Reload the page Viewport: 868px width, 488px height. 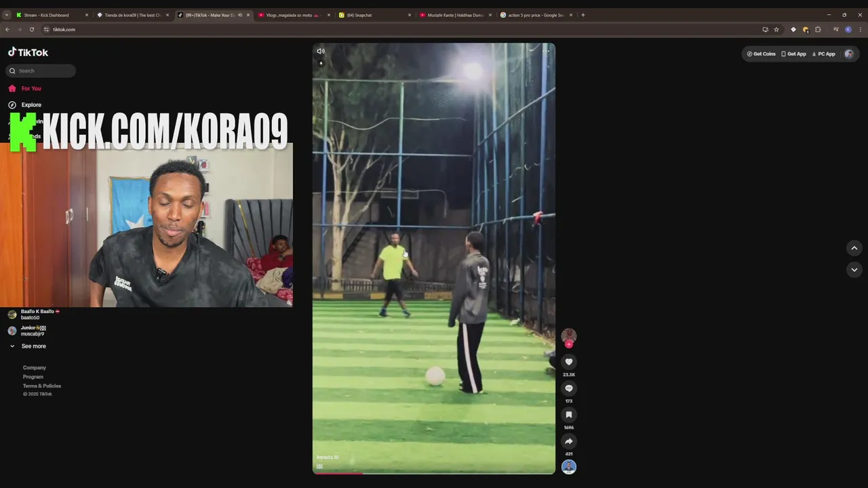point(31,29)
